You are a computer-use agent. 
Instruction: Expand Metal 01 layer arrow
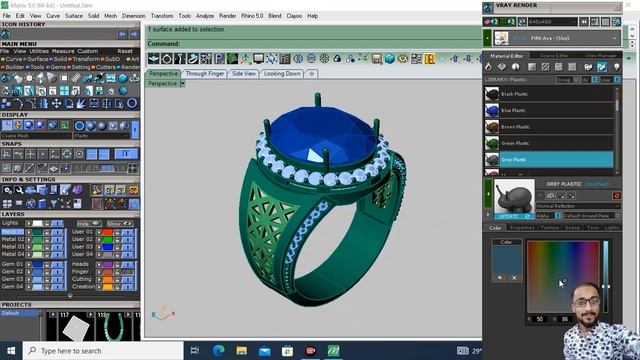tap(29, 232)
